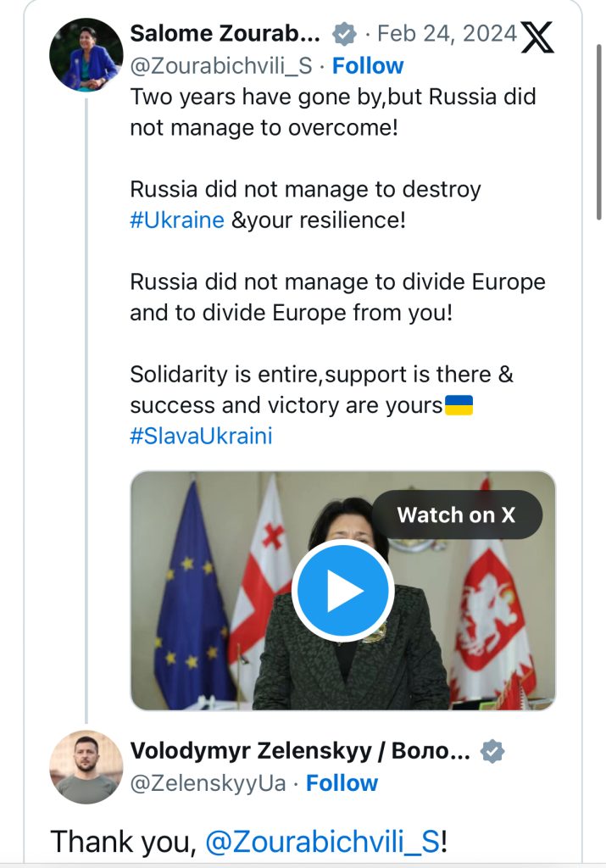
Task: Open the #Ukraine hashtag
Action: [x=177, y=220]
